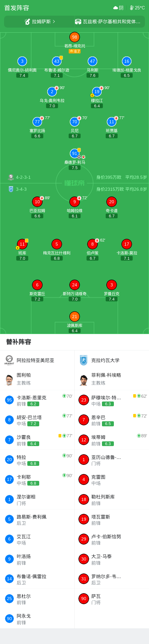Image resolution: width=149 pixels, height=644 pixels.
Task: Tap the 4-2-3-1 formation label
Action: (x=24, y=177)
